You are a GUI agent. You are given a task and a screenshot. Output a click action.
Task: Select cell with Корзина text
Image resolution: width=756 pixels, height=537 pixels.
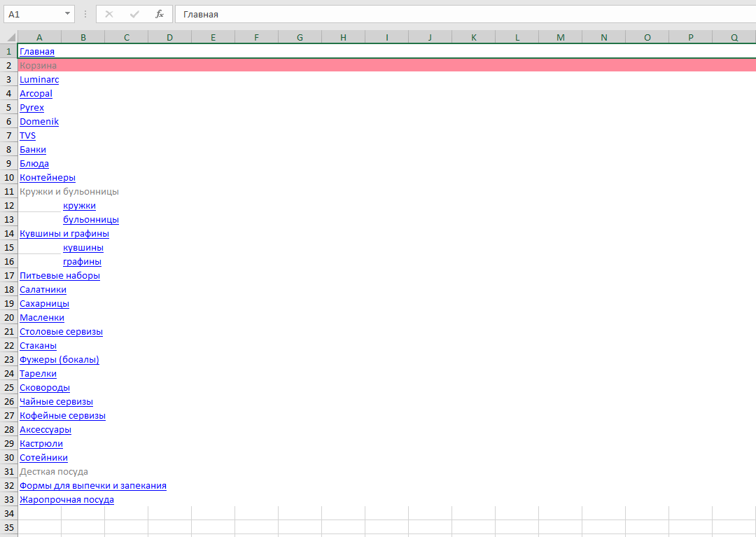click(x=38, y=66)
